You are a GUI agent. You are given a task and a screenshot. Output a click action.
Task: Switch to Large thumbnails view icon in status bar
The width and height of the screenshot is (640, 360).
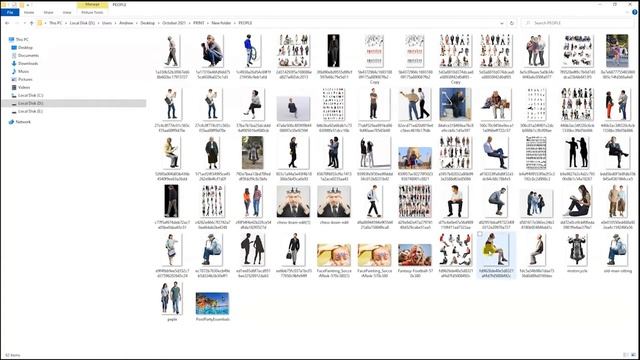[633, 355]
